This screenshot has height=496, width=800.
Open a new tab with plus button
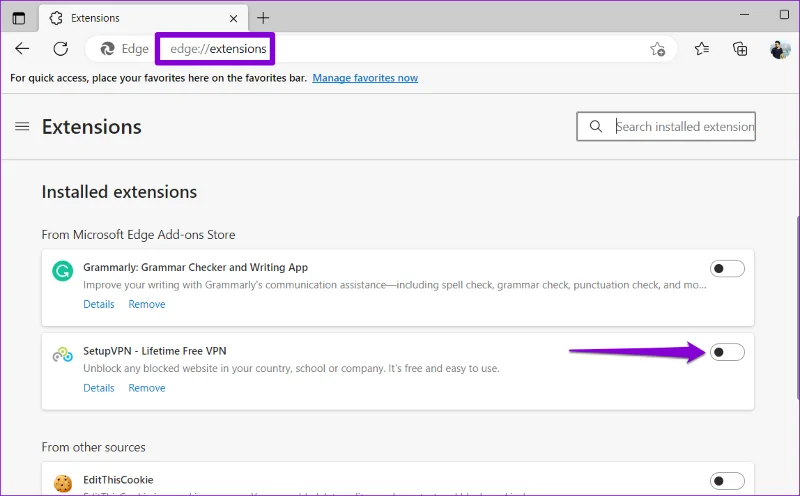coord(263,18)
